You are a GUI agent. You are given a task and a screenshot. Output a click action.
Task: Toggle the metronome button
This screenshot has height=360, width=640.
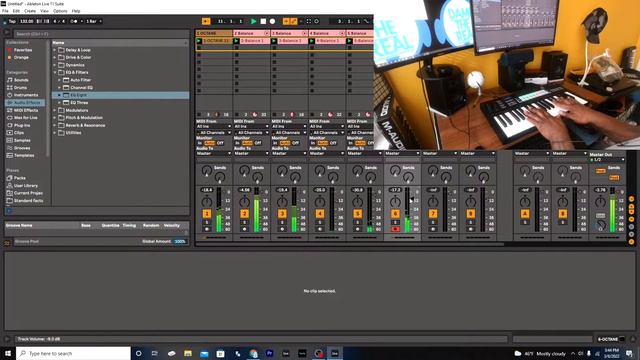click(x=74, y=21)
